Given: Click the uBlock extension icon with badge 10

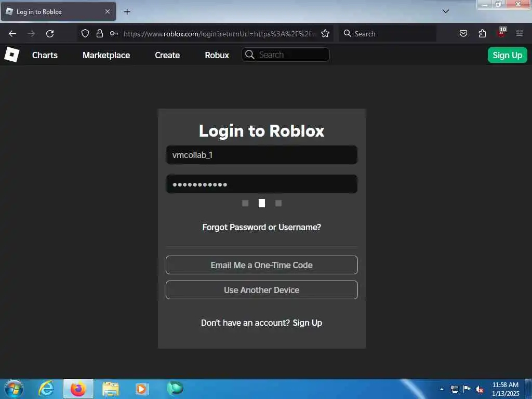Looking at the screenshot, I should (501, 32).
